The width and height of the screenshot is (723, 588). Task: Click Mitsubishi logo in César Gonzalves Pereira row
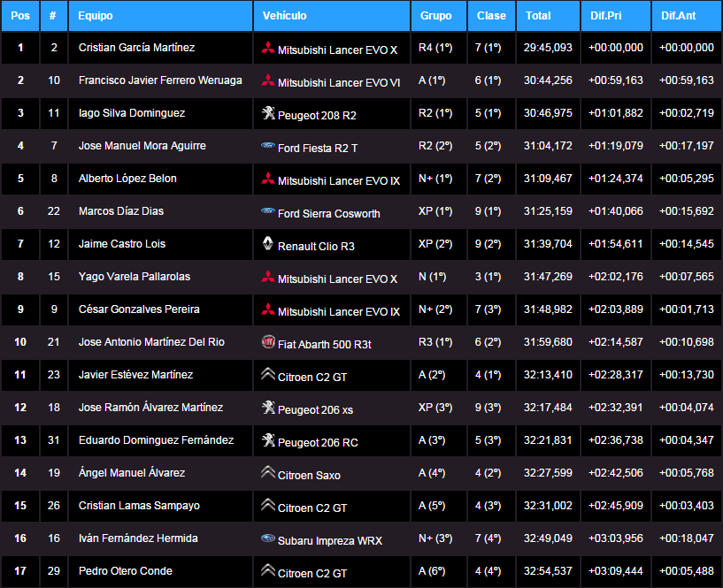point(268,309)
